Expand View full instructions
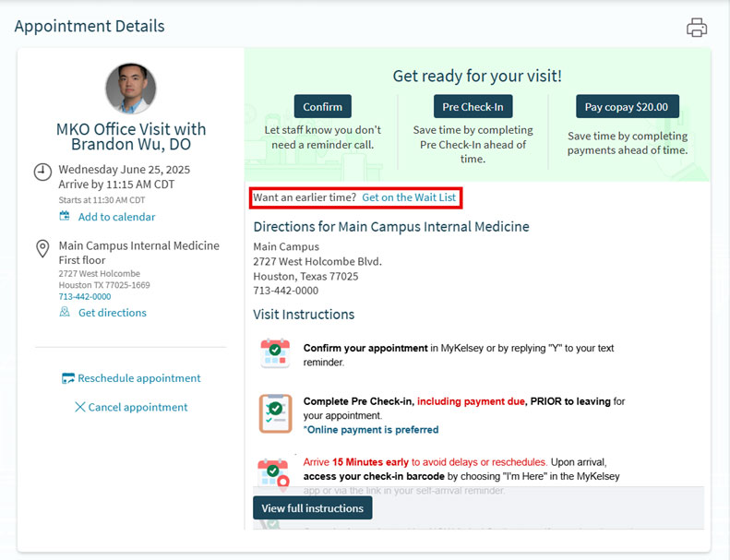730x560 pixels. click(x=312, y=508)
